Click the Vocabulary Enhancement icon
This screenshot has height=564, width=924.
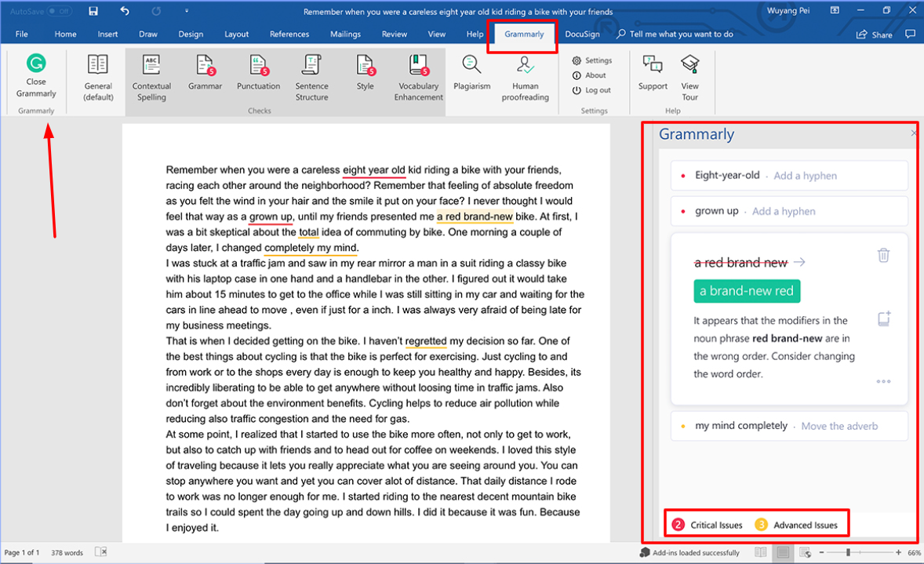pos(418,66)
